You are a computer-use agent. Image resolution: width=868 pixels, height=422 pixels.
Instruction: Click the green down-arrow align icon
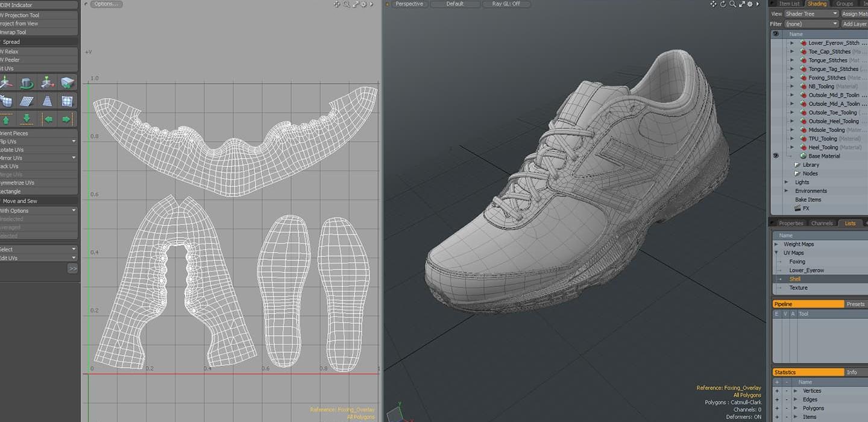point(27,119)
